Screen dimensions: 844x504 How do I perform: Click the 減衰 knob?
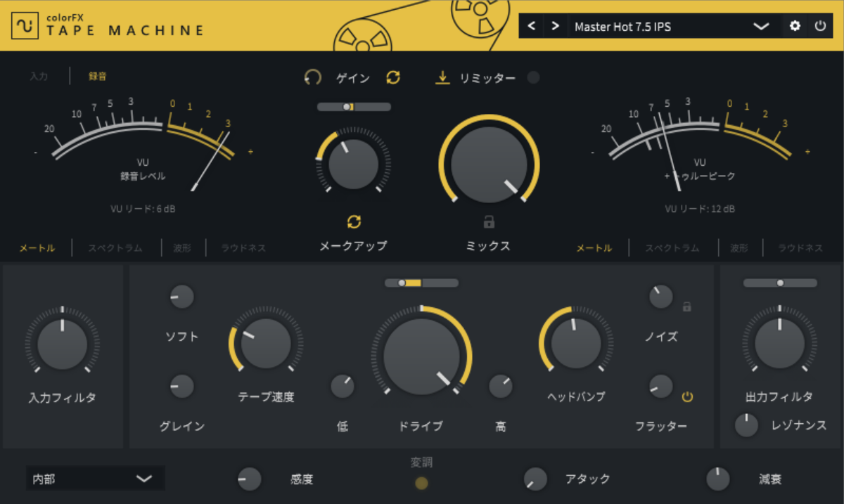pyautogui.click(x=717, y=479)
